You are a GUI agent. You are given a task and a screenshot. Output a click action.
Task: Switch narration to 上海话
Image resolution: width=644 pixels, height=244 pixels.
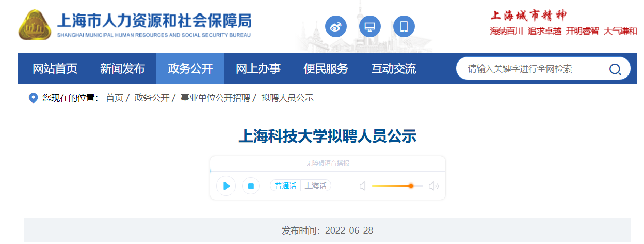(x=315, y=186)
